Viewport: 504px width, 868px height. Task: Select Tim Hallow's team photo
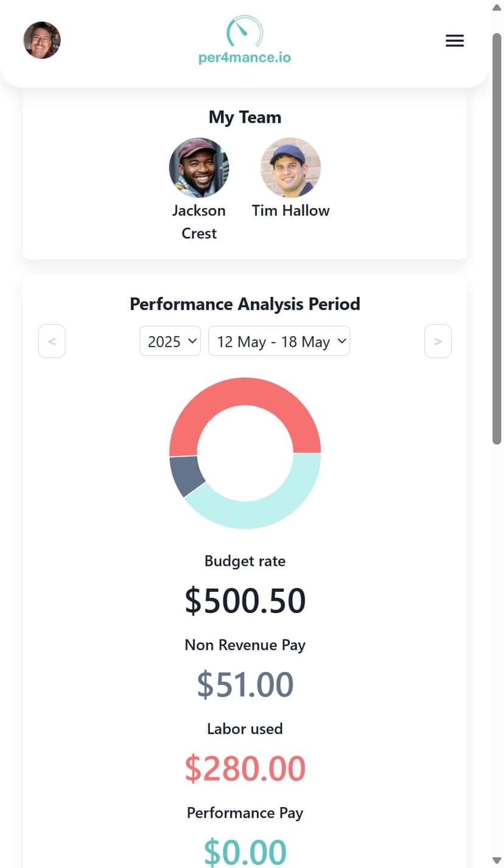point(291,167)
